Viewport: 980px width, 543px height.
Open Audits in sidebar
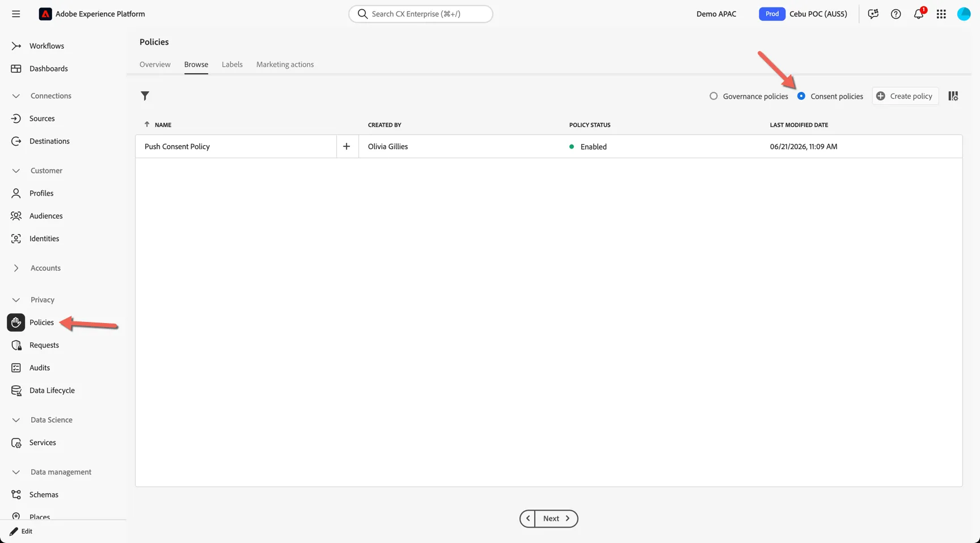pos(40,368)
